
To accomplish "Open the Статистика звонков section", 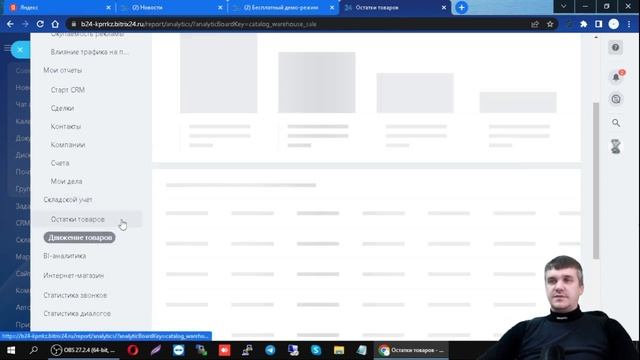I will tap(75, 295).
